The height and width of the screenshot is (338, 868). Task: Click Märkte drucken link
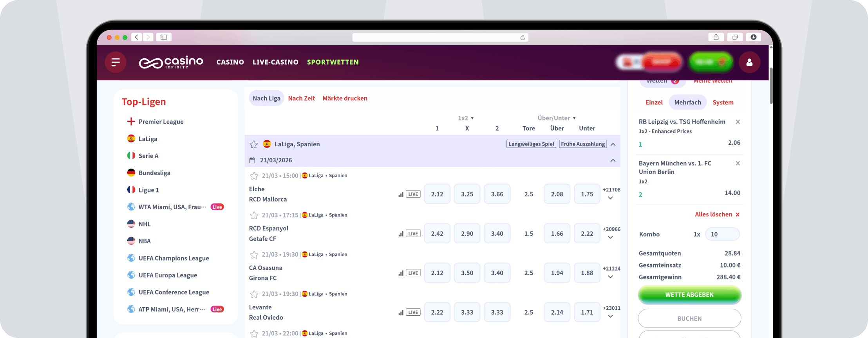(x=345, y=98)
